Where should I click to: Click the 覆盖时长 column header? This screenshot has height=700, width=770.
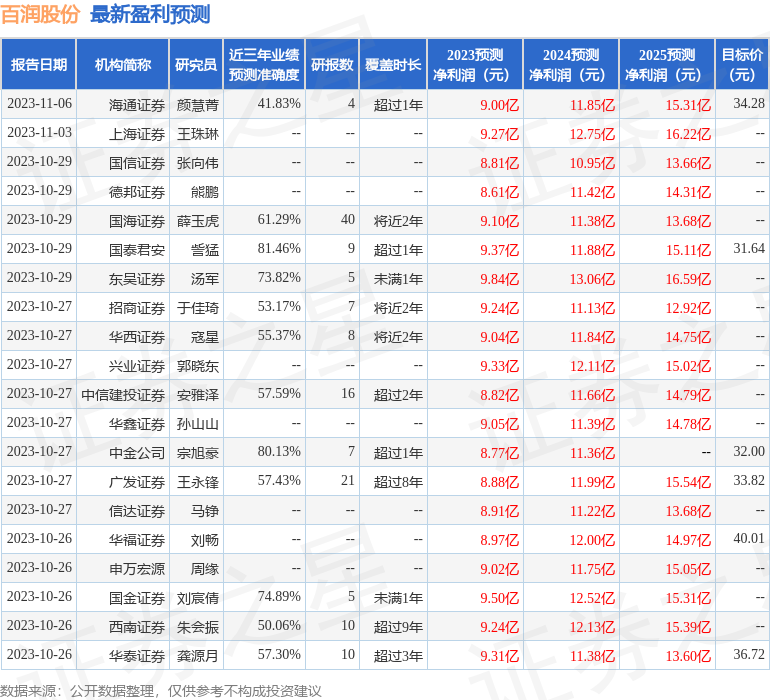(x=393, y=64)
